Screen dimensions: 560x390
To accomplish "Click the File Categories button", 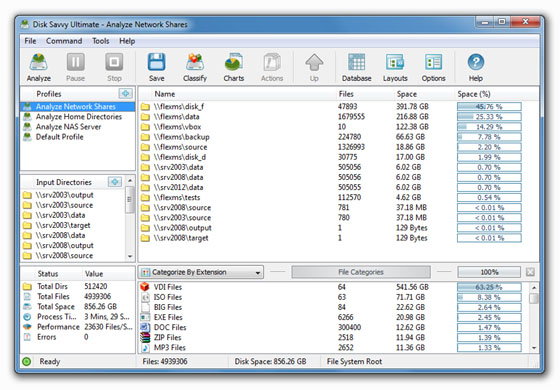I will tap(361, 272).
